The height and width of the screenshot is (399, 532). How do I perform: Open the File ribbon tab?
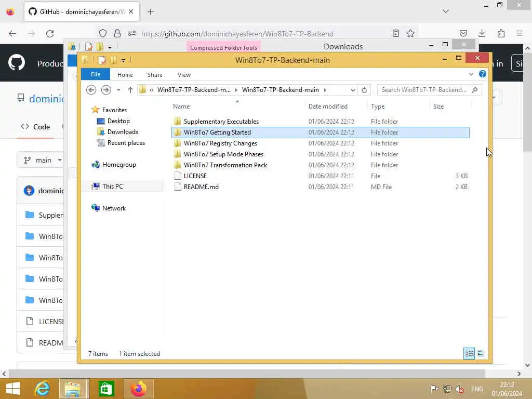[96, 74]
